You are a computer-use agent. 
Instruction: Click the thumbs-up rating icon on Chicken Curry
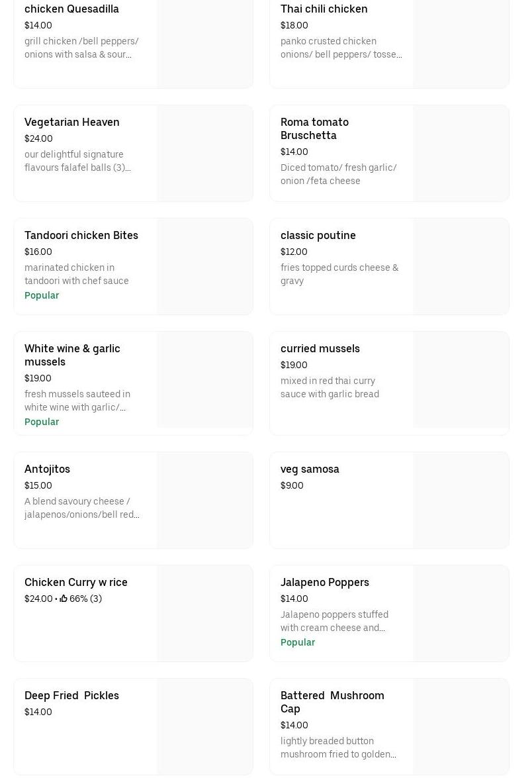pos(64,599)
